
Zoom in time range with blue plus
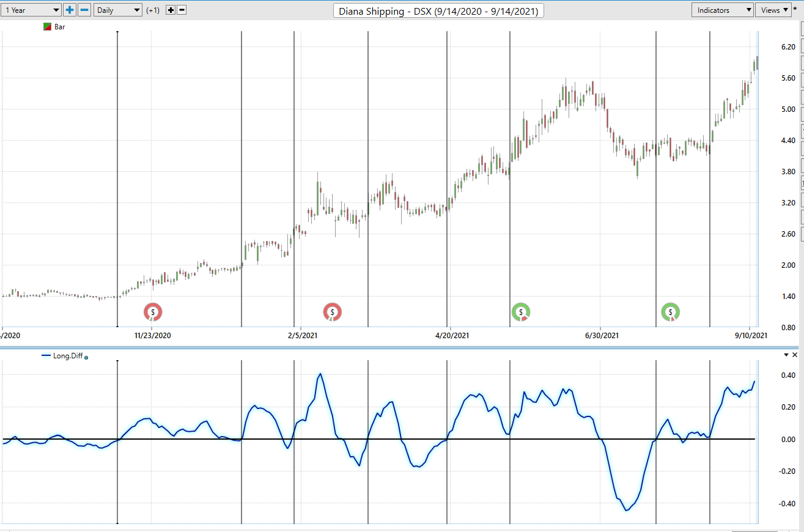70,10
